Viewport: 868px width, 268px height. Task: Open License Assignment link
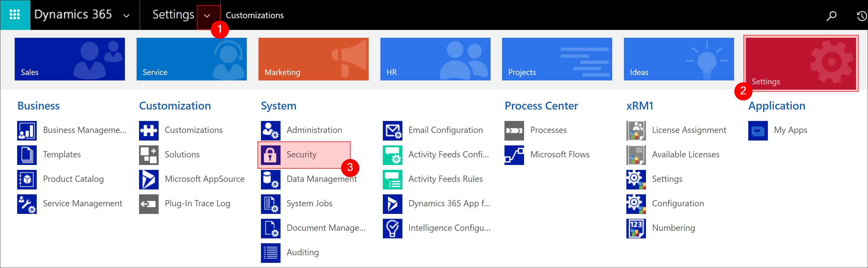point(689,130)
